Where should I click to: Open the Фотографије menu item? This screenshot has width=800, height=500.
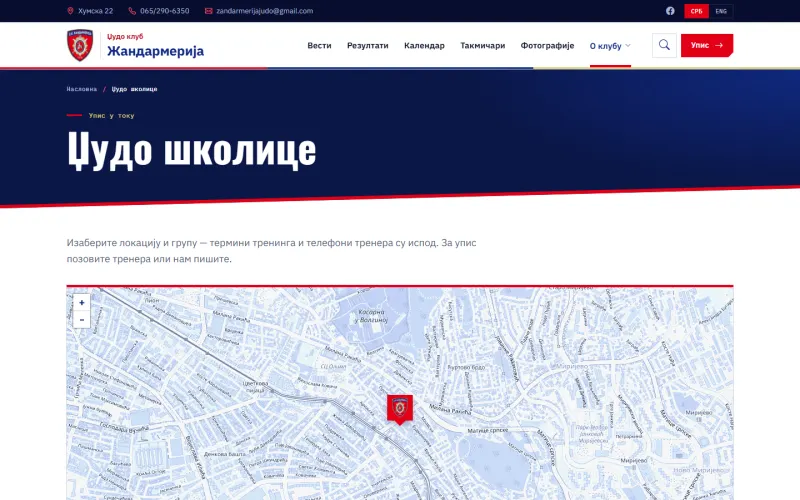tap(547, 45)
